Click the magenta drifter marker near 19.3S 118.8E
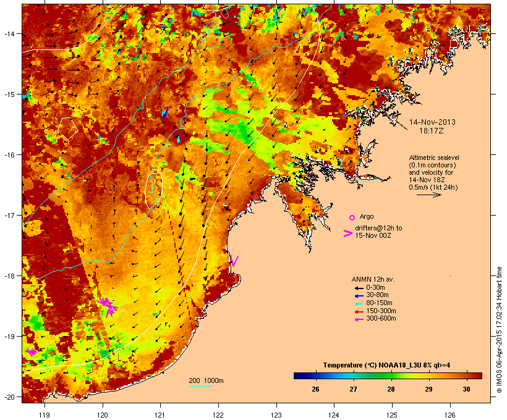507x420 pixels. pos(32,352)
